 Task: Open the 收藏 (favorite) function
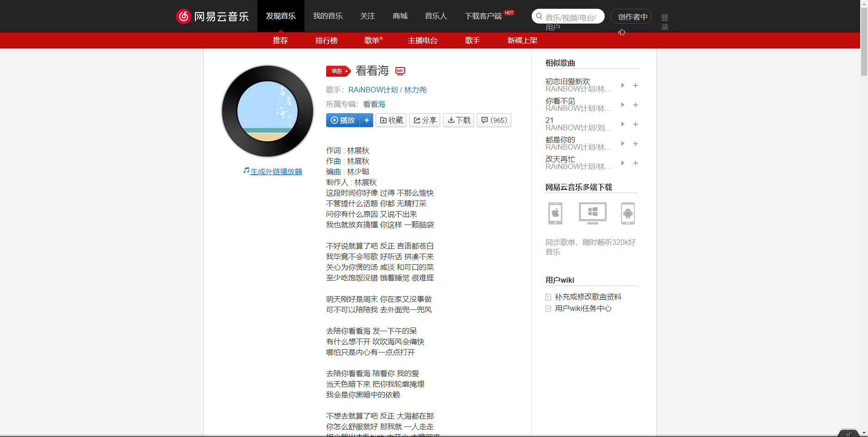391,120
